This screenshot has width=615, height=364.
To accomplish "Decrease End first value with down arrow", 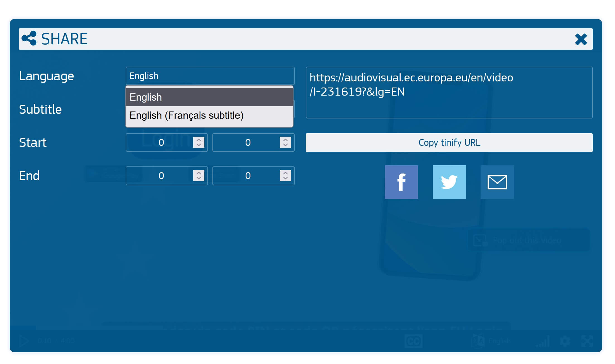I will coord(199,178).
